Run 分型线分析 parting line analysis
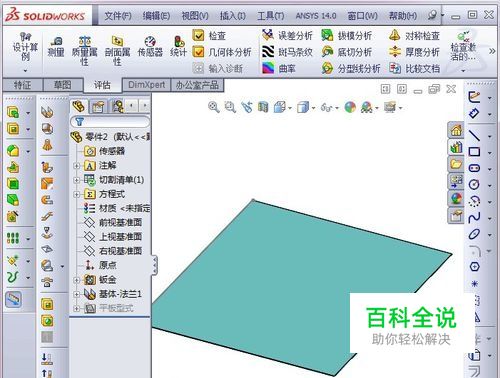 tap(351, 69)
